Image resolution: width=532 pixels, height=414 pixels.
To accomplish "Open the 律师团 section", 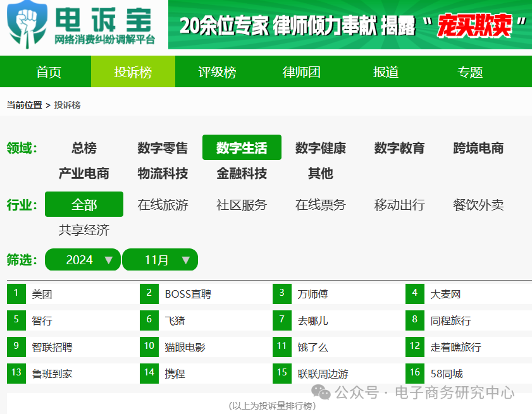I will click(301, 72).
